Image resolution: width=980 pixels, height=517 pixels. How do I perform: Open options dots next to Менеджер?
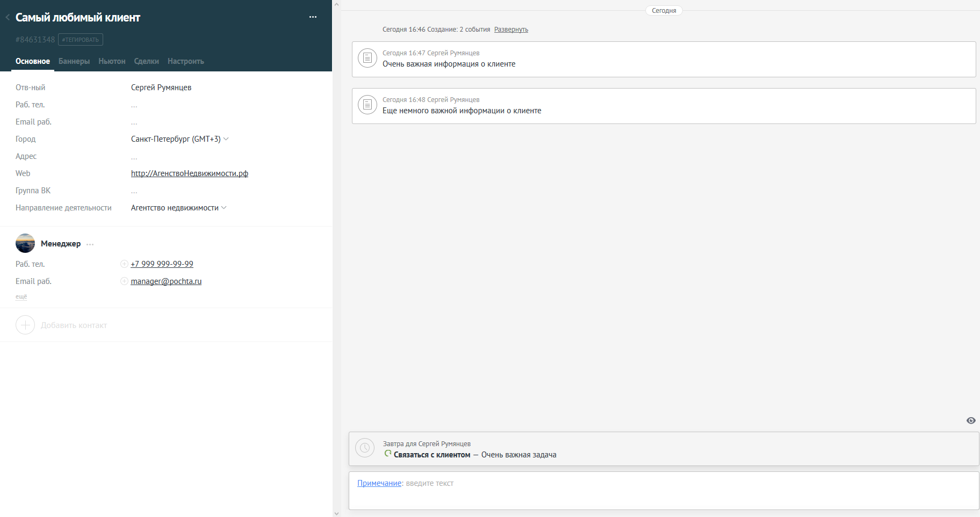click(x=90, y=244)
